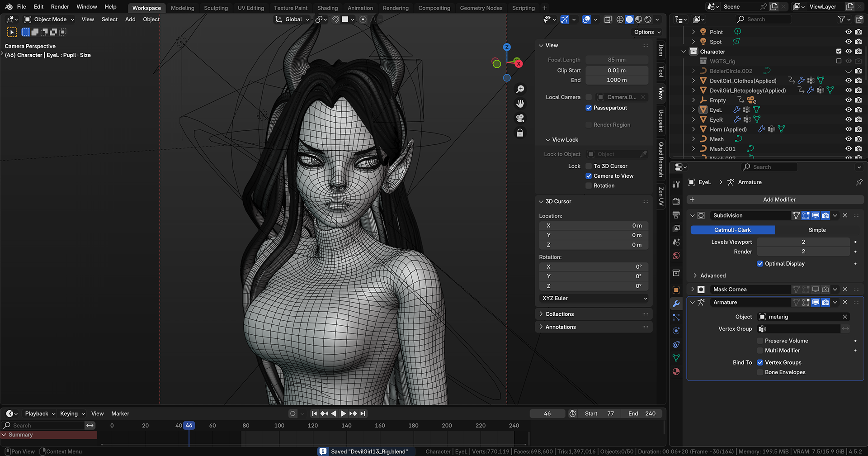Toggle the camera view icon in viewport
This screenshot has width=868, height=456.
pos(520,119)
